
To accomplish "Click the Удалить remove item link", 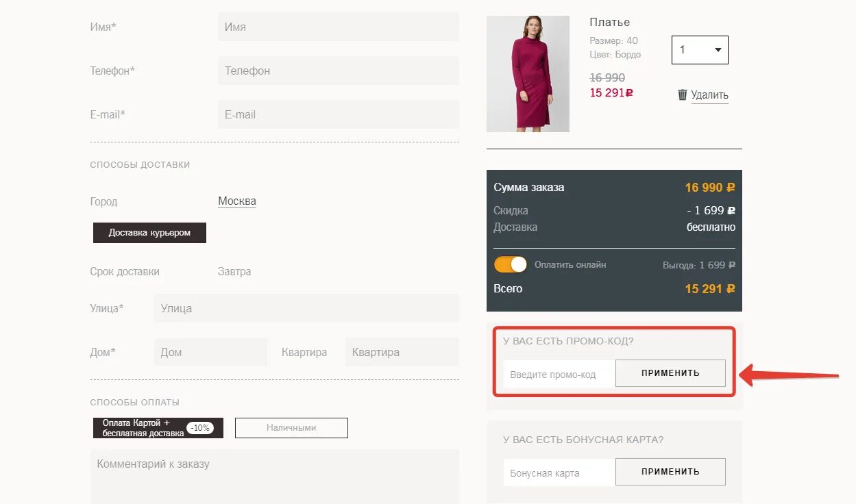I will click(x=709, y=95).
